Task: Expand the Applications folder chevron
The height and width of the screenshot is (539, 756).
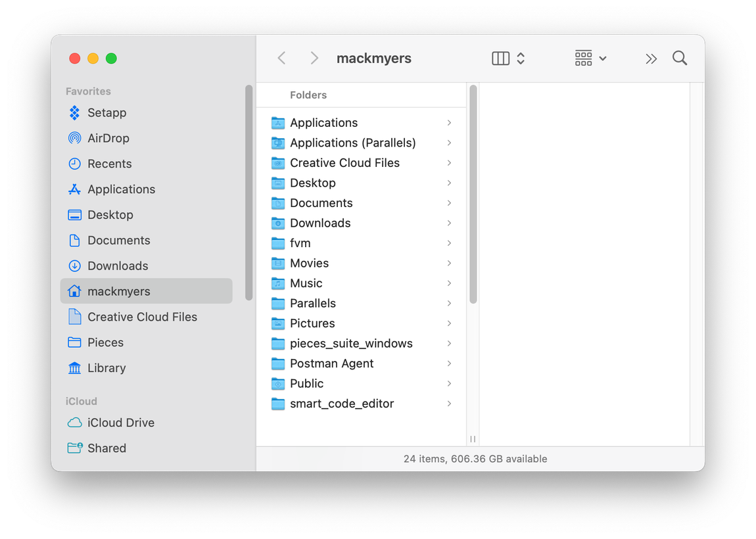Action: (449, 123)
